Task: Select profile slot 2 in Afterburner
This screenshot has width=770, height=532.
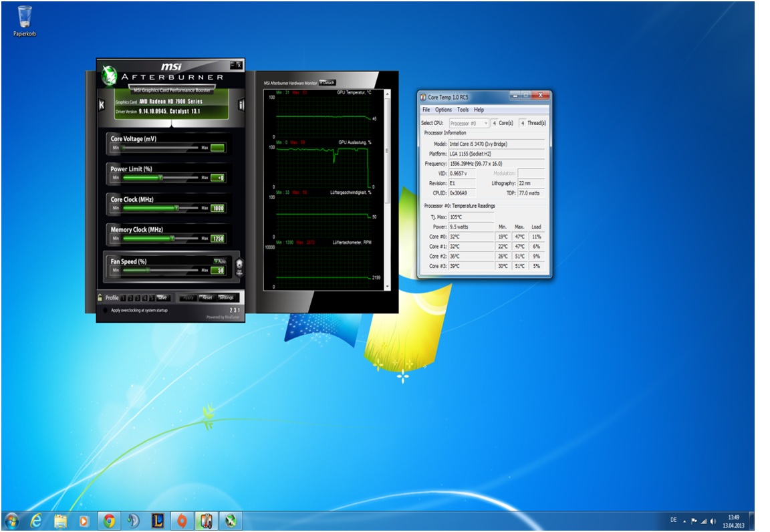Action: [130, 297]
